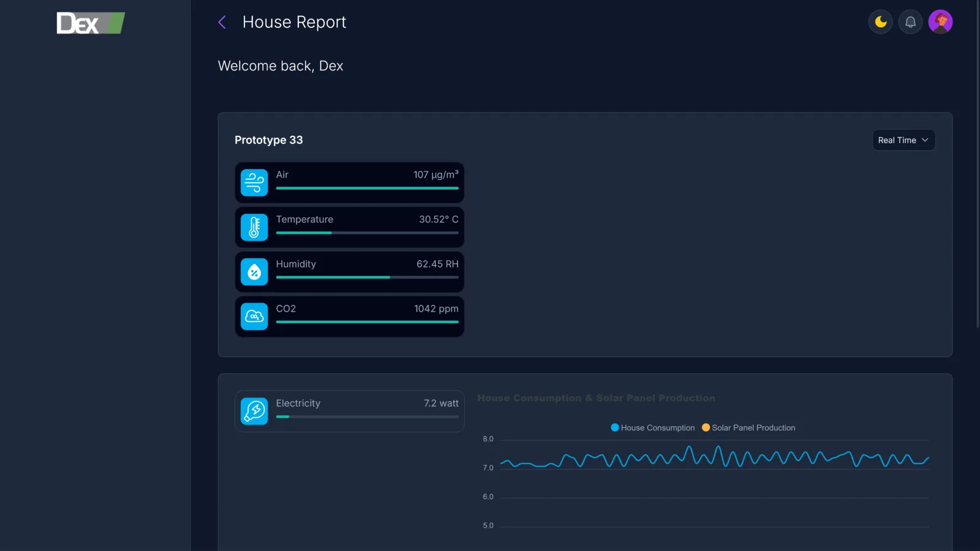The image size is (980, 551).
Task: Click the 7.0 axis label
Action: click(488, 468)
